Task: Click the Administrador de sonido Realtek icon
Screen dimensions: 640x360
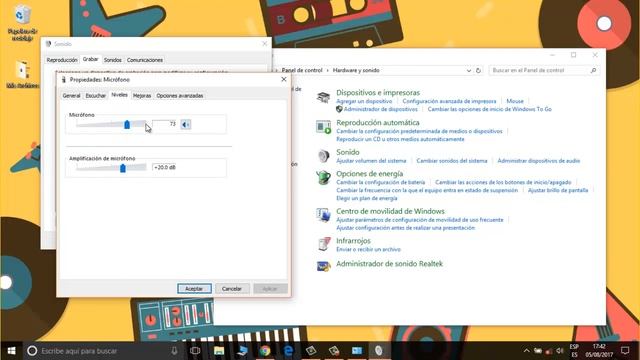Action: 323,266
